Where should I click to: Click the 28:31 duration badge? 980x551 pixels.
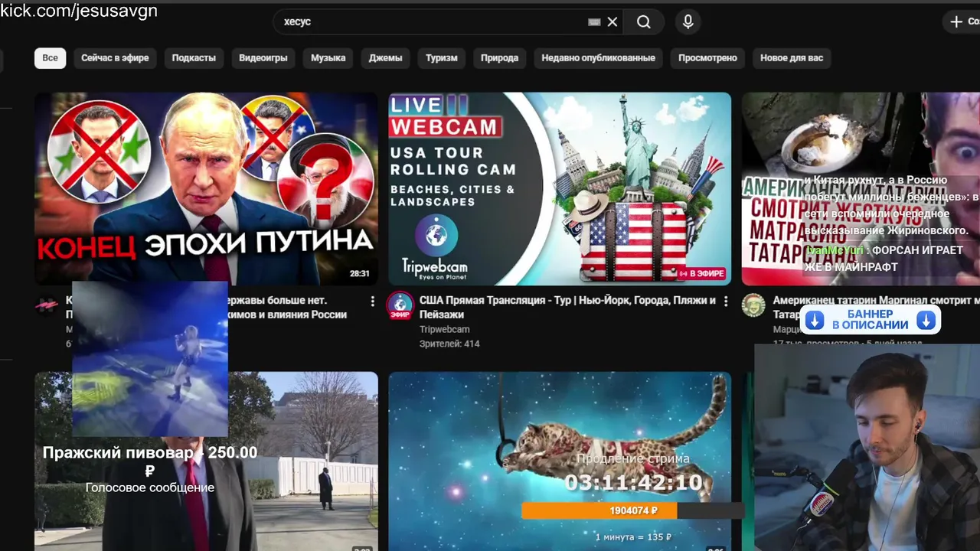tap(360, 273)
